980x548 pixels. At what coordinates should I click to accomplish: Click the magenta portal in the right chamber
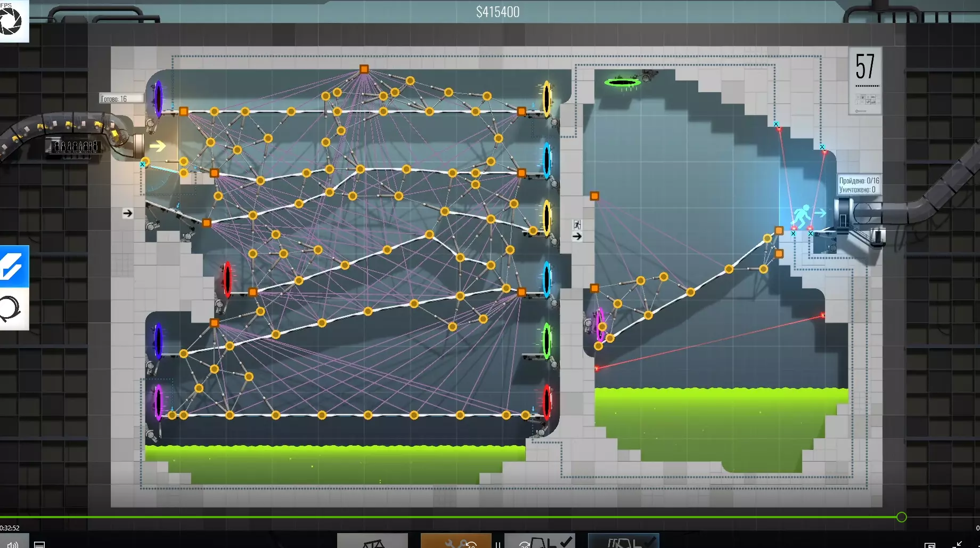pyautogui.click(x=600, y=325)
